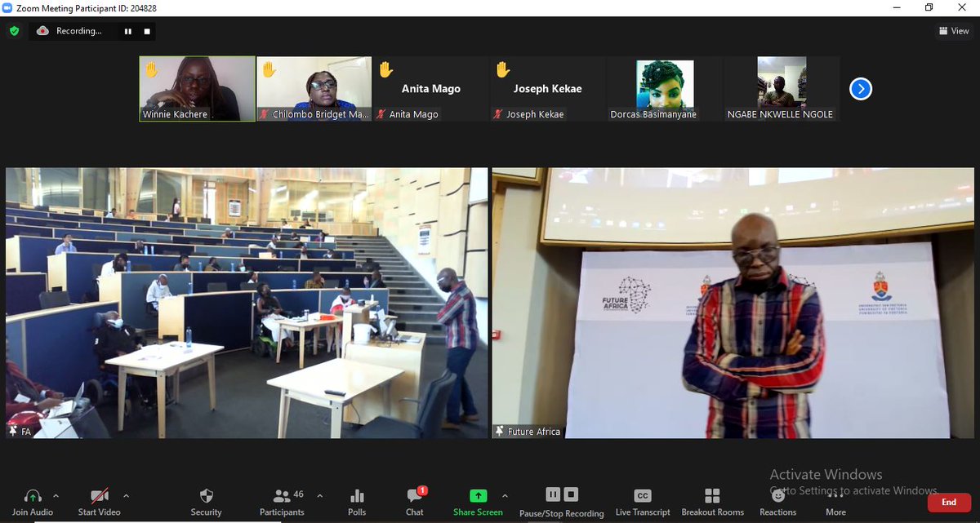
Task: Select the FA lecture hall video
Action: (x=247, y=303)
